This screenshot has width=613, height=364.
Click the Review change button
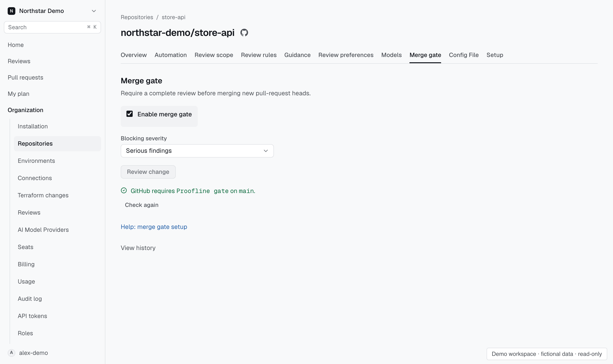tap(148, 172)
